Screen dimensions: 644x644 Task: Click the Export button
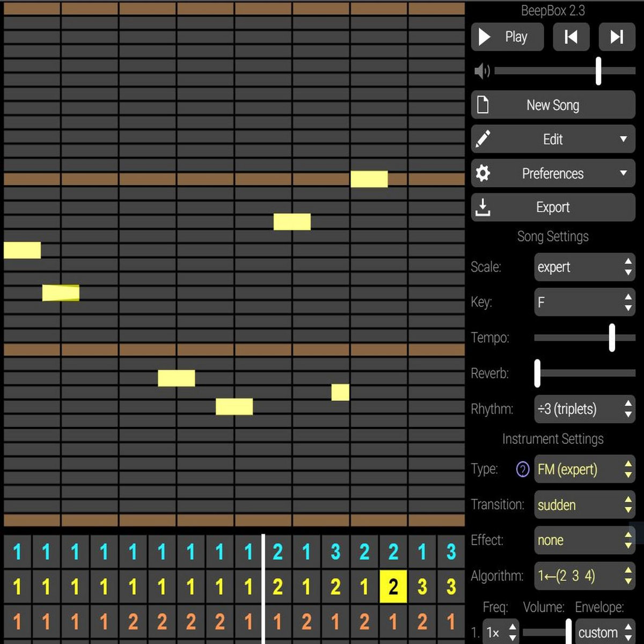553,207
